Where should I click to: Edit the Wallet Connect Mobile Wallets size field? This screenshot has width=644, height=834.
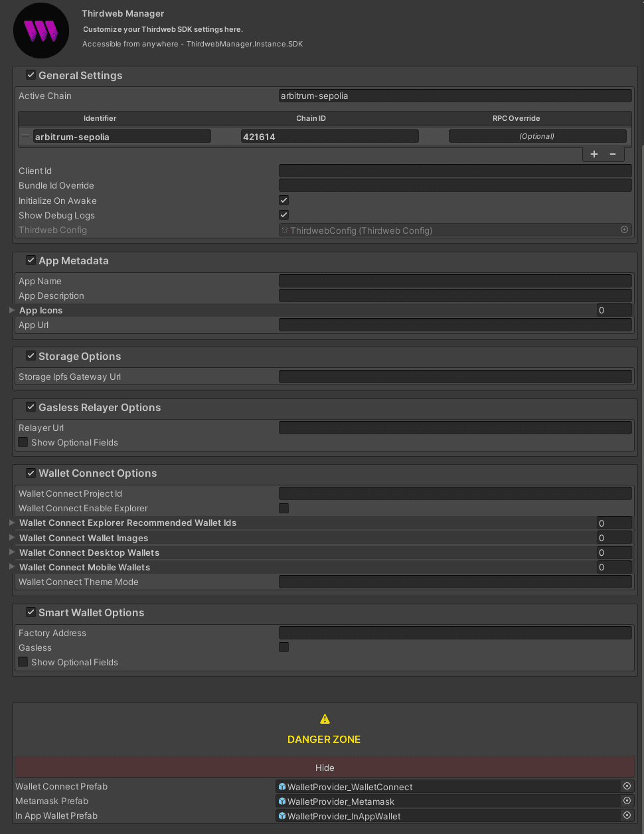tap(614, 567)
